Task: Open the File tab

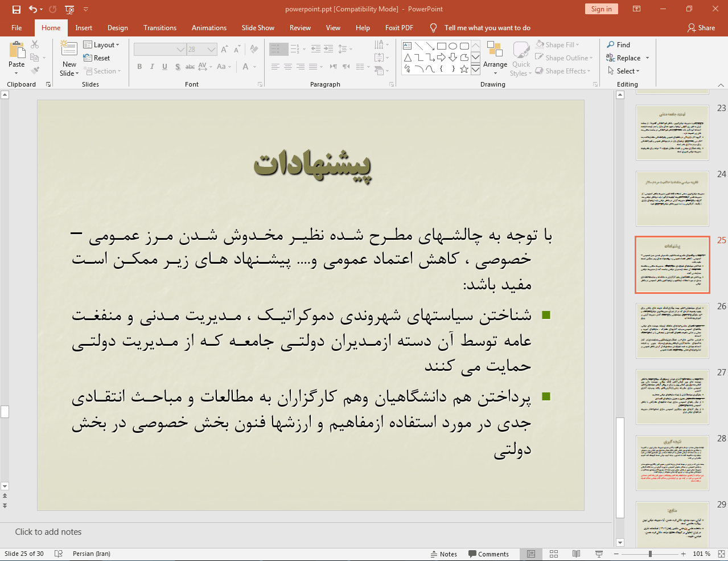Action: coord(17,28)
